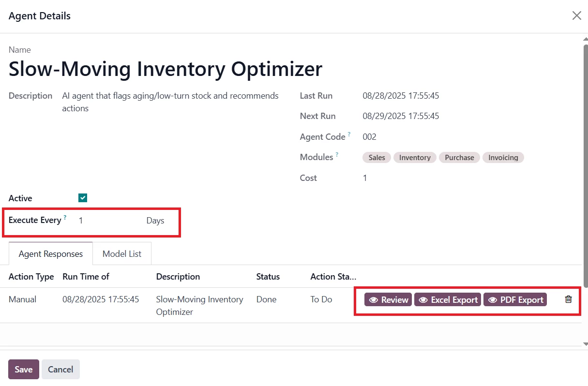Cancel the agent edits
Image resolution: width=588 pixels, height=386 pixels.
(60, 370)
